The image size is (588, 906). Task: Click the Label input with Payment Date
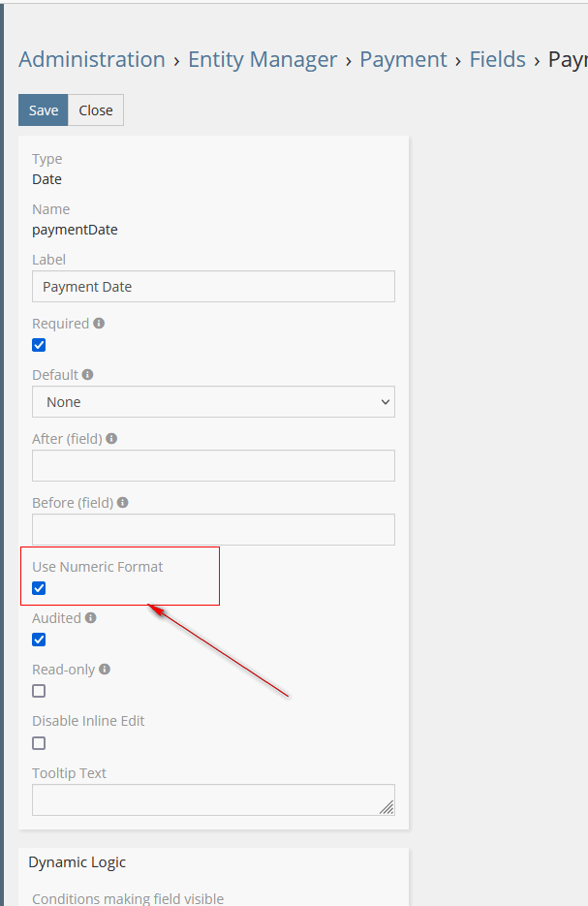tap(213, 287)
